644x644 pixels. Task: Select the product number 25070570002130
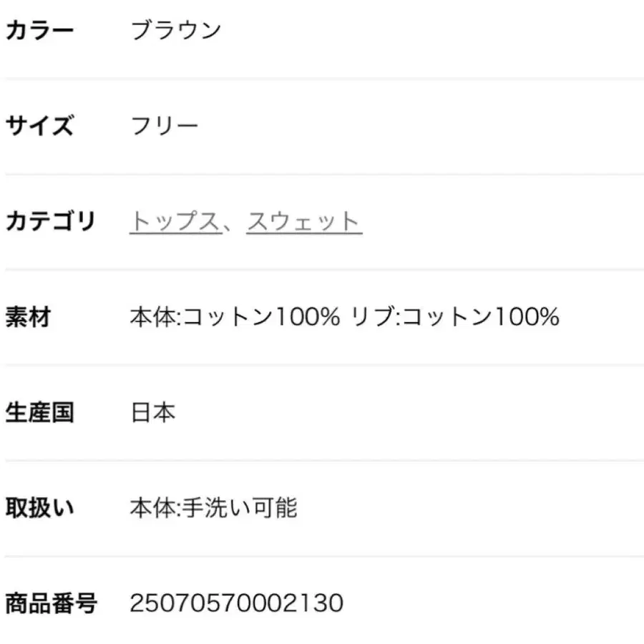[x=236, y=603]
